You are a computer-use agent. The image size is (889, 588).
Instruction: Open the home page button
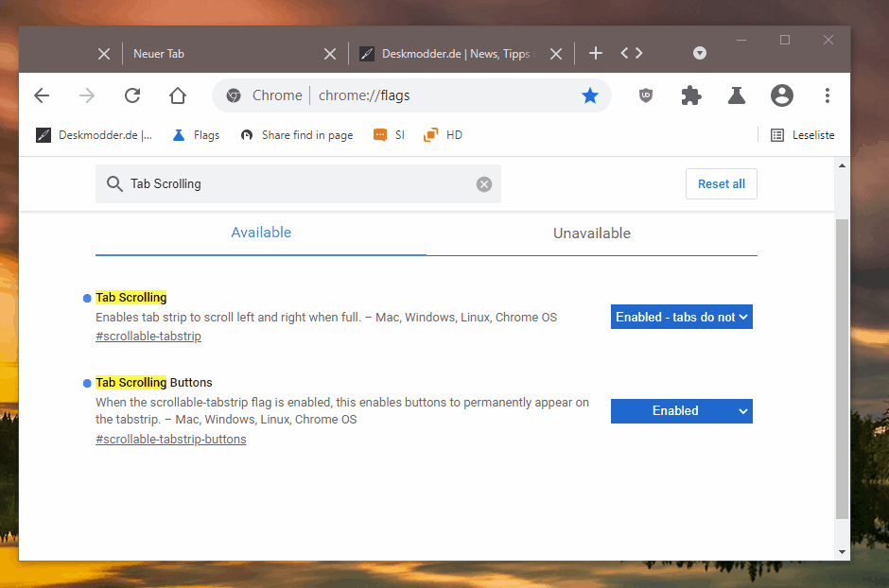[178, 95]
